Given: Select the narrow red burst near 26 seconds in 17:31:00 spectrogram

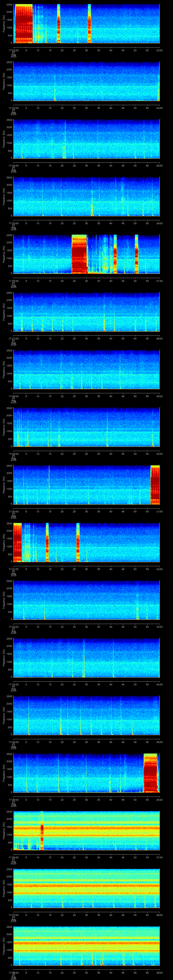Looking at the screenshot, I should point(78,543).
